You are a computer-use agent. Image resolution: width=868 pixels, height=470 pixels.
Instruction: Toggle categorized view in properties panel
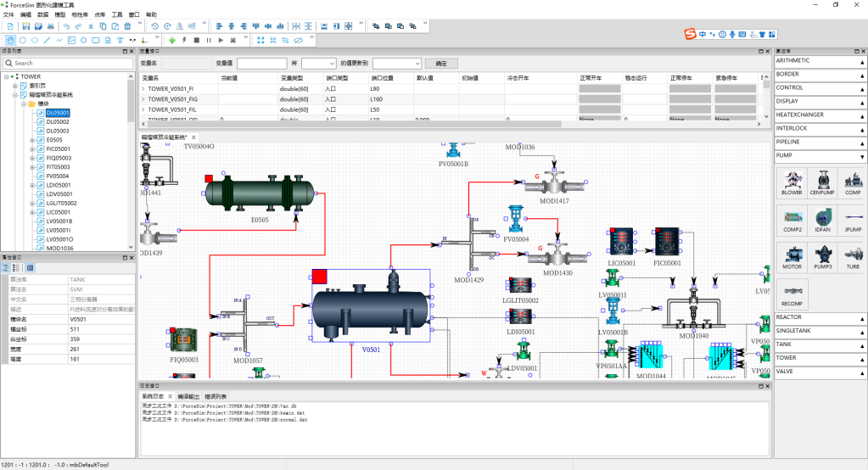tap(7, 267)
